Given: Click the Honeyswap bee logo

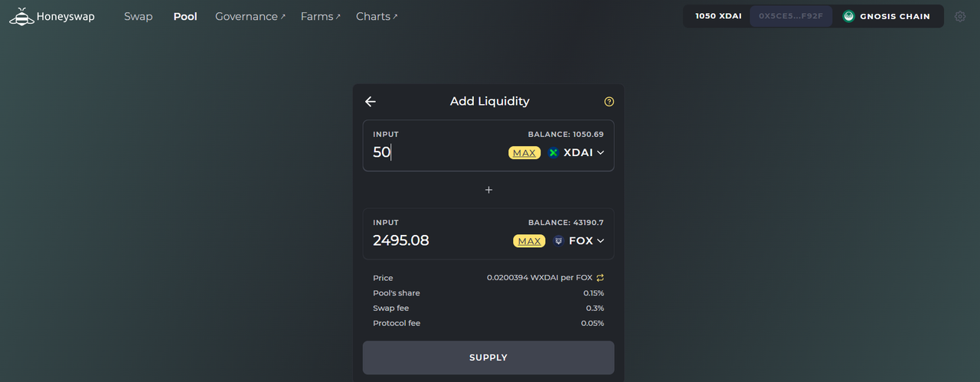Looking at the screenshot, I should pos(21,16).
